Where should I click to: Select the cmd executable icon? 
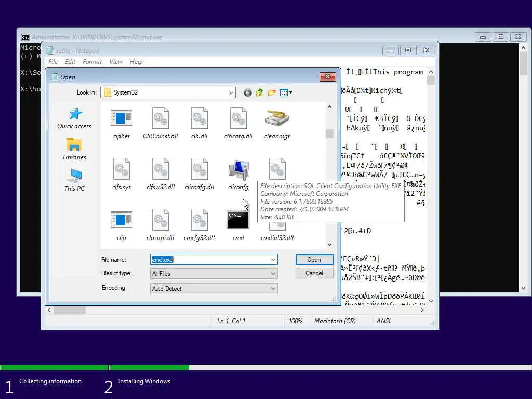coord(238,219)
